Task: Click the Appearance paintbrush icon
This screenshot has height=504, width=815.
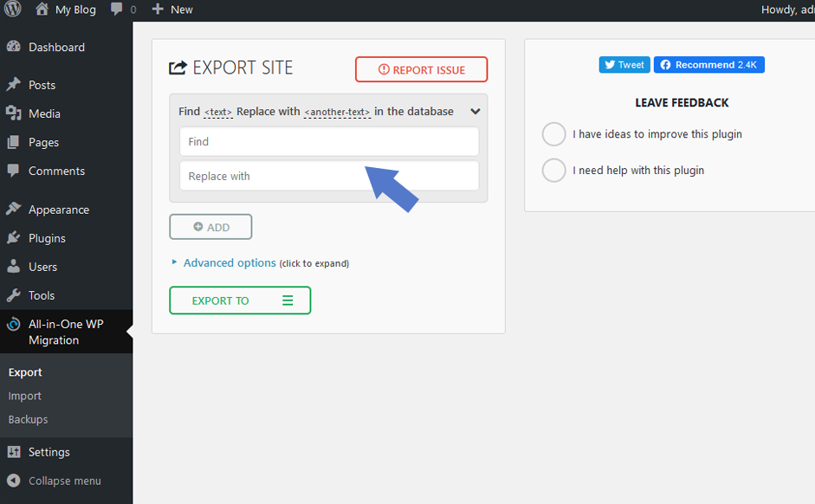Action: pyautogui.click(x=14, y=209)
